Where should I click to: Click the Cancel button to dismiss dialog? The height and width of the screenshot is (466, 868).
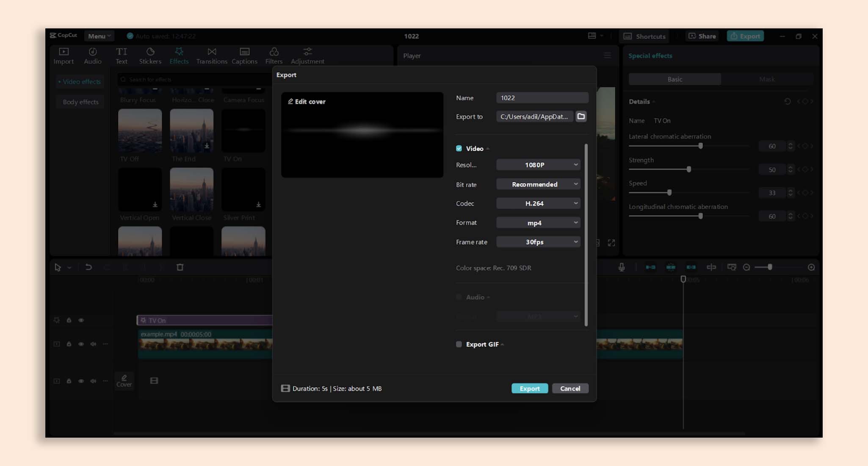tap(569, 388)
